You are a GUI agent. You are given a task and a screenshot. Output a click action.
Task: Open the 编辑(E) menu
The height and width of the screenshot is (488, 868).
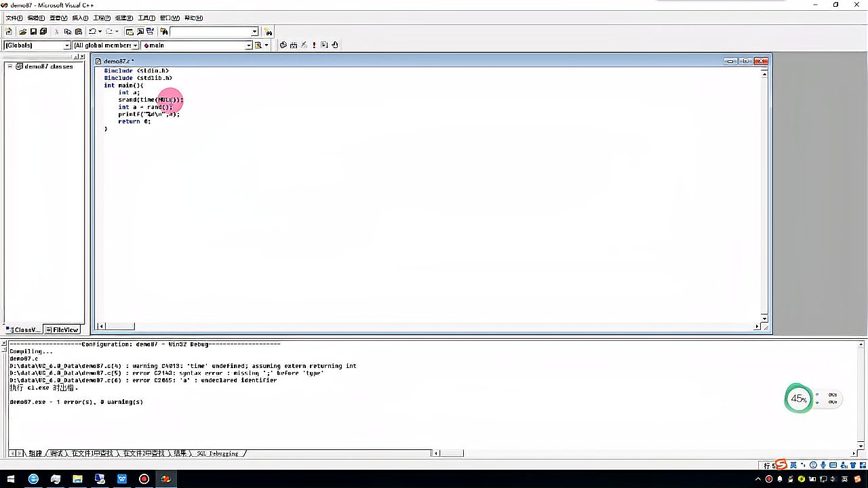36,18
